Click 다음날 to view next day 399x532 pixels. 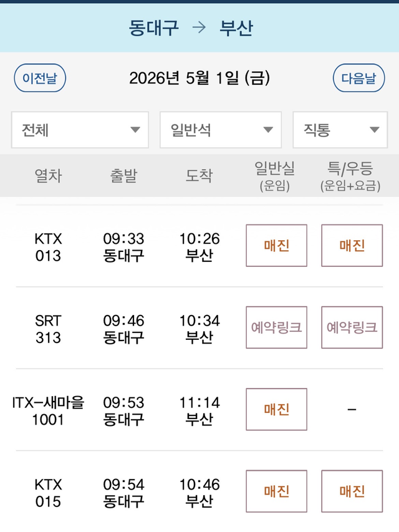(x=359, y=78)
